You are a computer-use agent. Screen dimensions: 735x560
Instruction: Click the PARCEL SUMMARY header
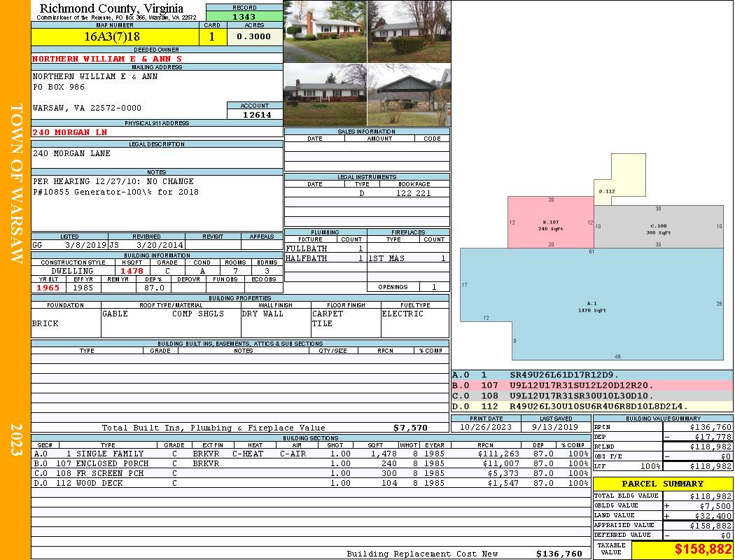pyautogui.click(x=663, y=484)
